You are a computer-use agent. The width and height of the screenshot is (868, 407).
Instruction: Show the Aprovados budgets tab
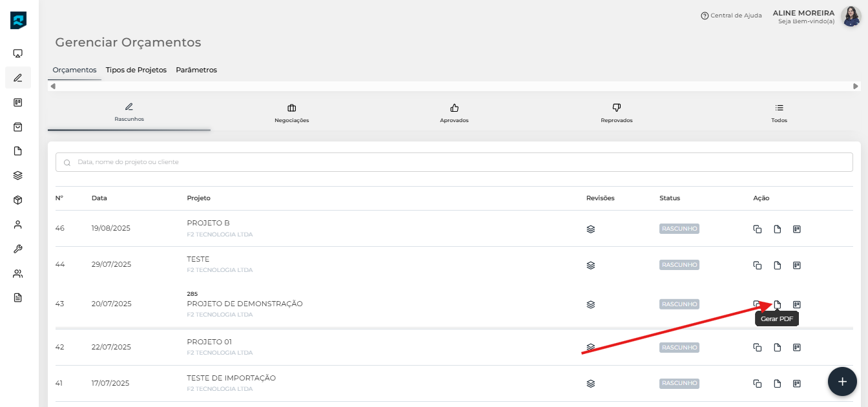(x=454, y=114)
